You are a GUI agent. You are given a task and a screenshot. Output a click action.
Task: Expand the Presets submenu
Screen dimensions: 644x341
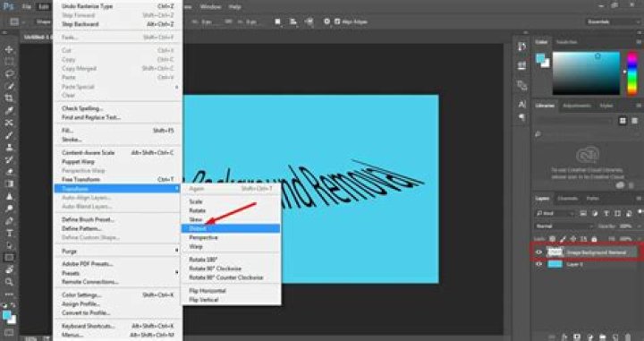pyautogui.click(x=118, y=273)
